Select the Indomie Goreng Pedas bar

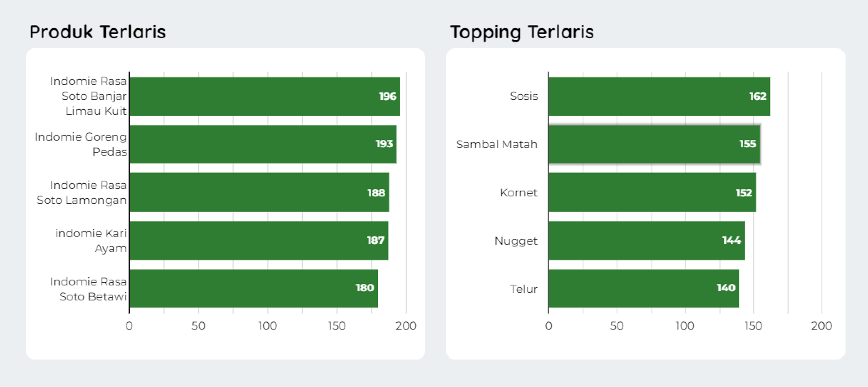point(263,144)
